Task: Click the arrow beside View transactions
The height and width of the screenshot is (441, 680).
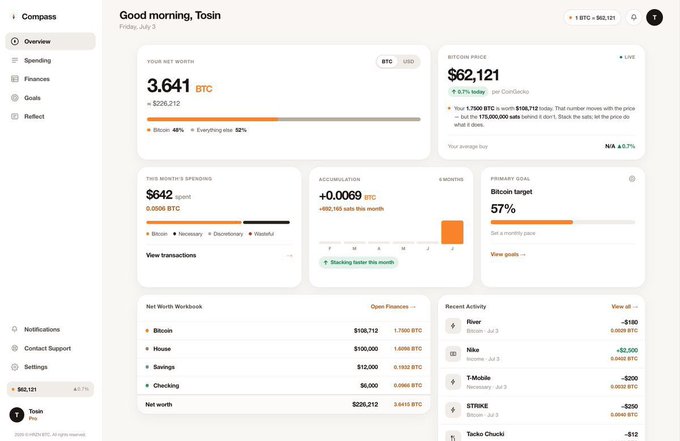Action: click(289, 255)
